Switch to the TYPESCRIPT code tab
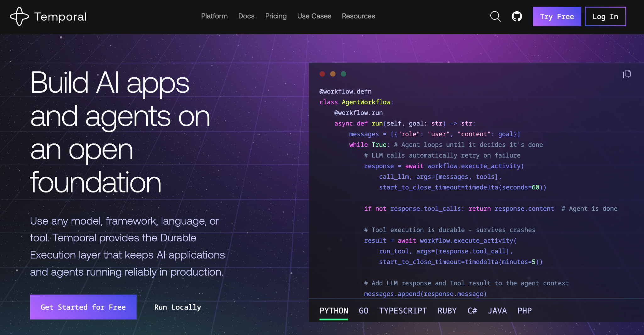The height and width of the screenshot is (335, 644). [x=403, y=311]
